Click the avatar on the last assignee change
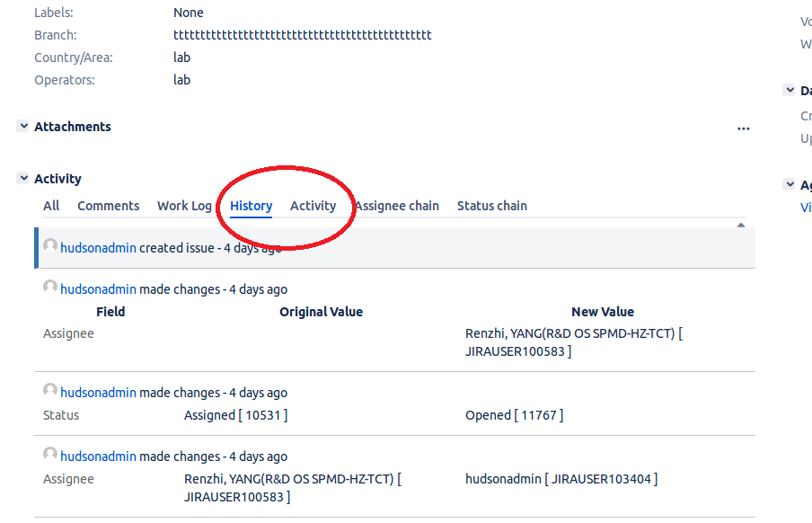This screenshot has width=812, height=523. click(x=49, y=453)
